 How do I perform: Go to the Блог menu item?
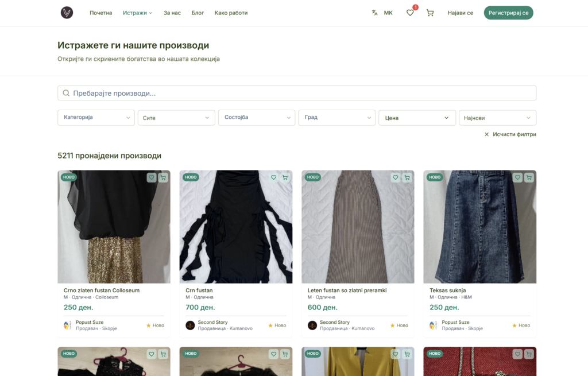[x=198, y=13]
